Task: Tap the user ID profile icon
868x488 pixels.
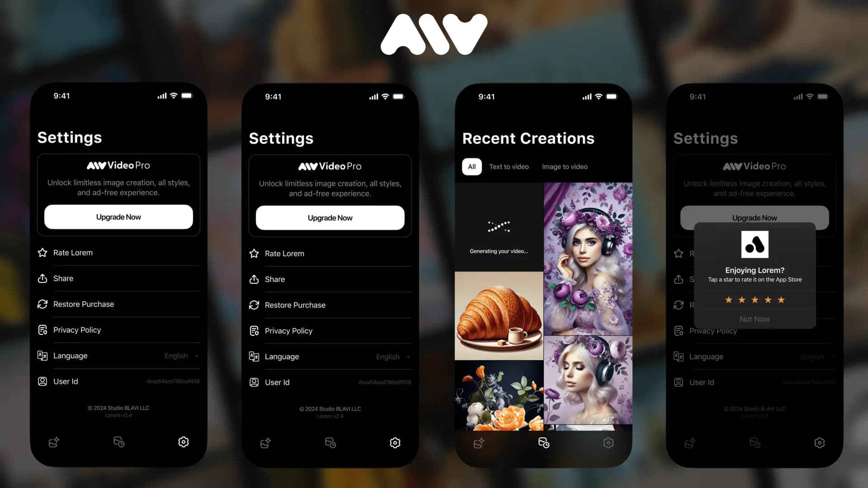Action: coord(43,381)
